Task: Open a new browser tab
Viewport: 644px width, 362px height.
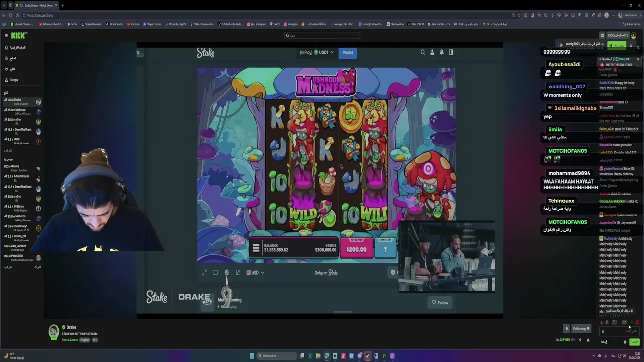Action: click(63, 5)
